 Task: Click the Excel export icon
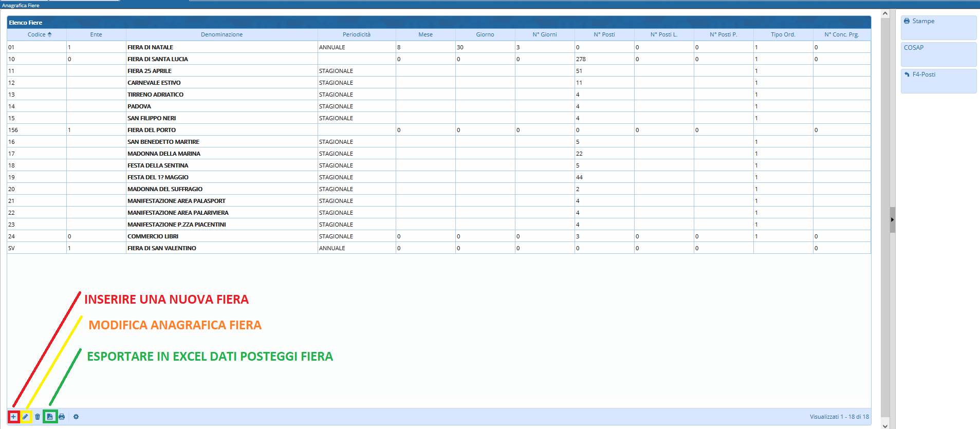click(50, 417)
